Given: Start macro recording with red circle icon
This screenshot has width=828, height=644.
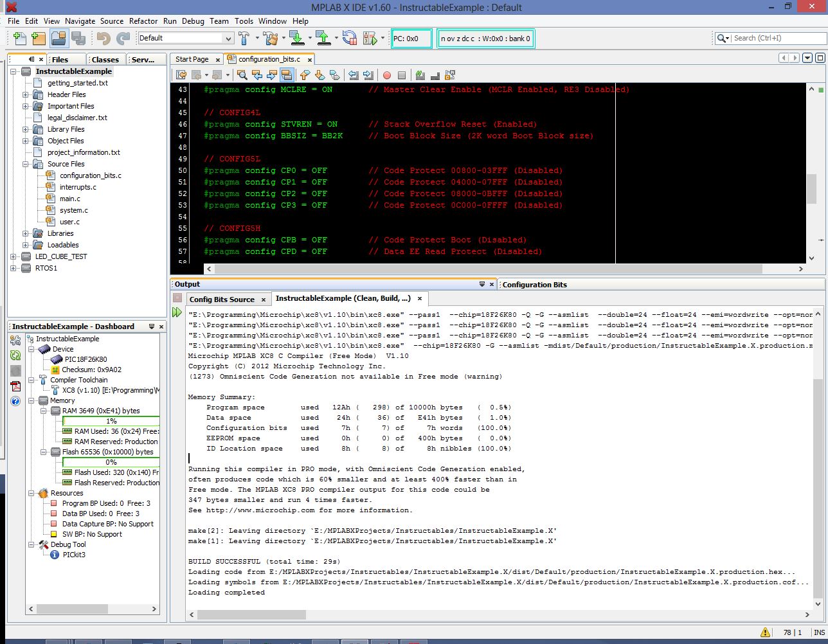Looking at the screenshot, I should tap(387, 75).
